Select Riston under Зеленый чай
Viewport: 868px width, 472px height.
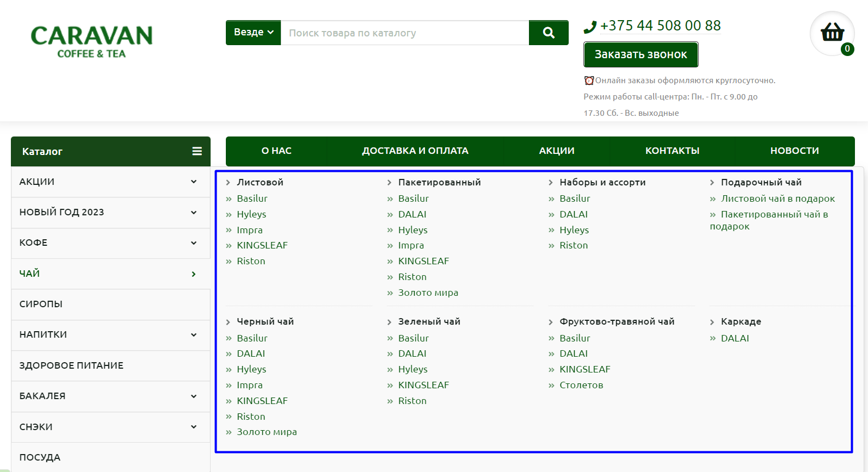[413, 401]
